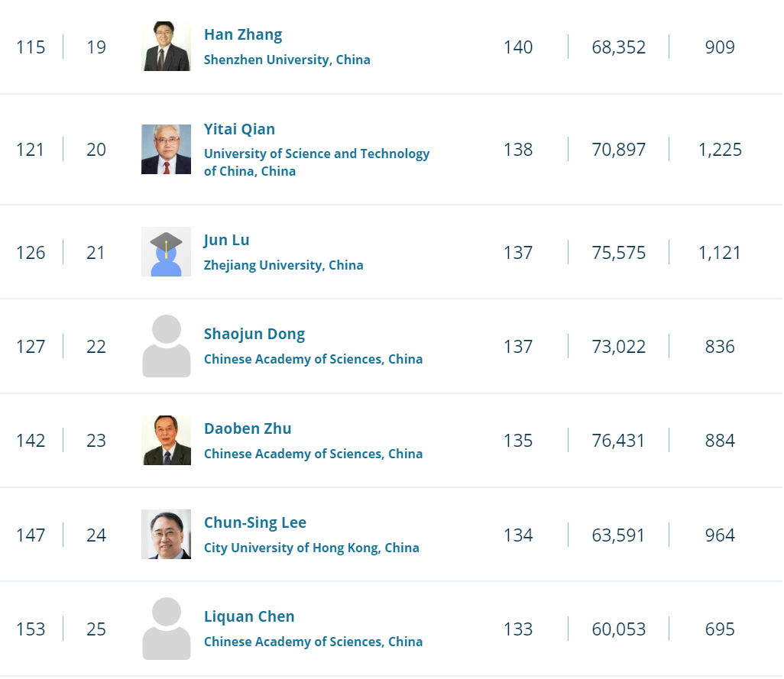Open the Shenzhen University, China link
Image resolution: width=784 pixels, height=679 pixels.
point(287,60)
